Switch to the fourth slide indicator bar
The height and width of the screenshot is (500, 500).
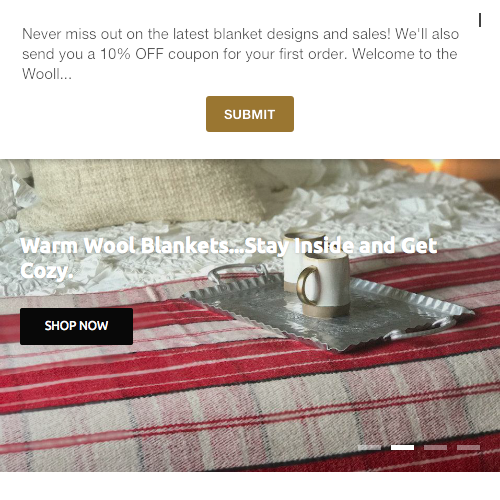click(468, 447)
